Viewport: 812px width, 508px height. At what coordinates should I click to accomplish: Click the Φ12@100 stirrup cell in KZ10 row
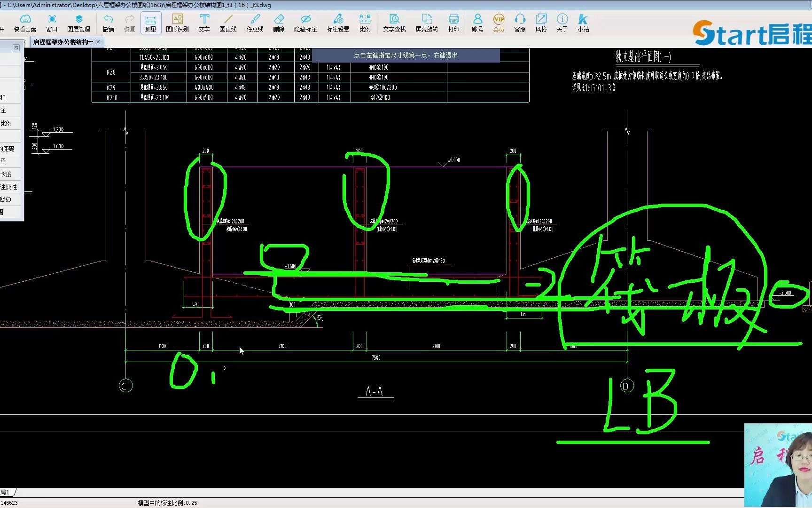point(380,97)
